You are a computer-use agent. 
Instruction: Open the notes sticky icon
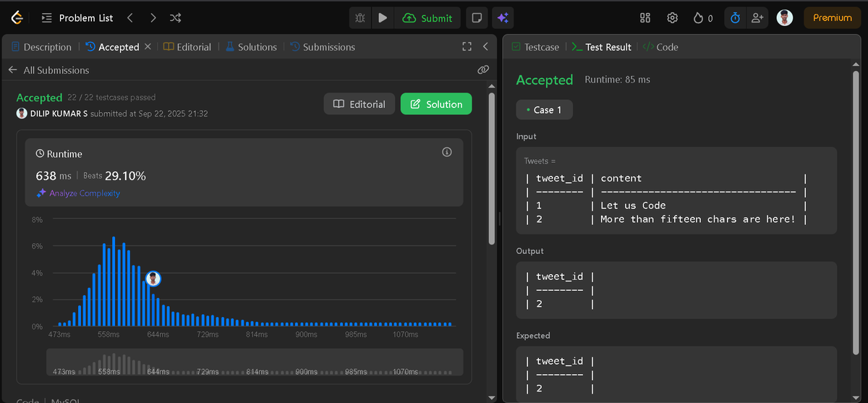pos(476,17)
